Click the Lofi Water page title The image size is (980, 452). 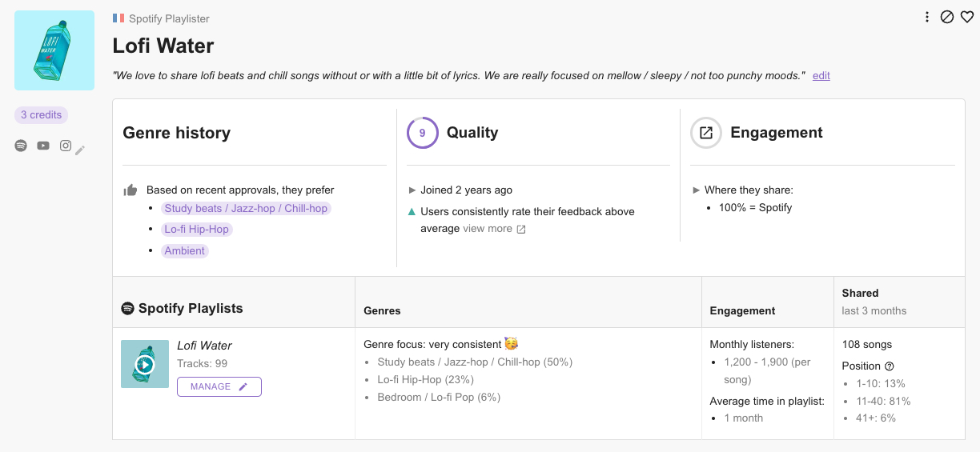163,46
